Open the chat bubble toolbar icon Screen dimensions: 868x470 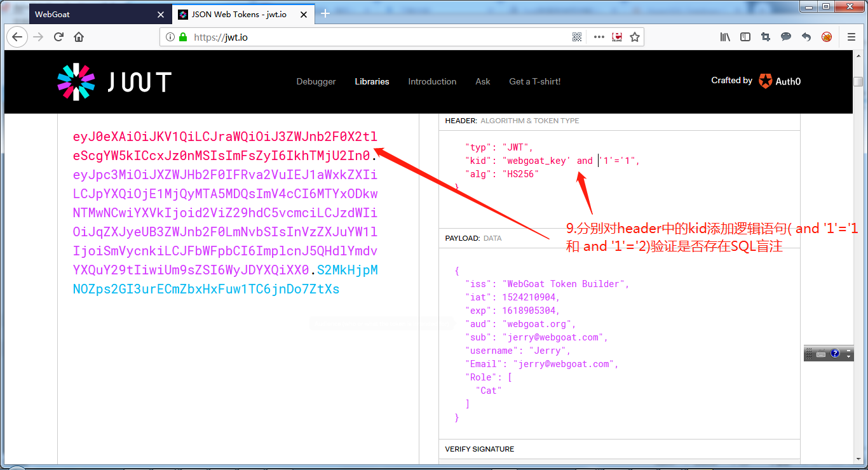click(786, 37)
